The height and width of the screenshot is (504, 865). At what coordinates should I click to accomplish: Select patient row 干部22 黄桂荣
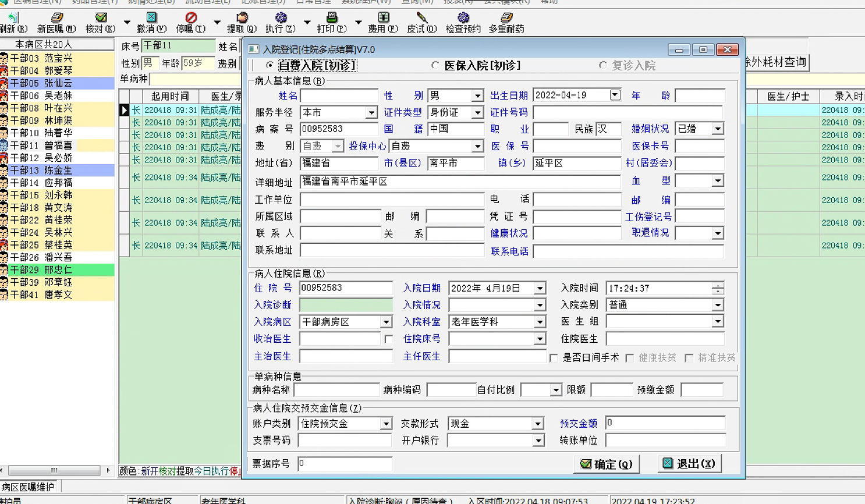(x=57, y=220)
